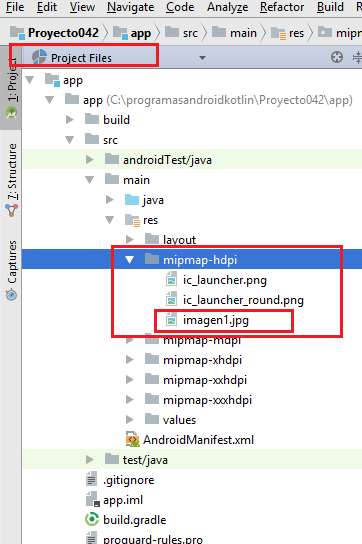Select the AndroidManifest.xml file name
This screenshot has height=544, width=362.
pos(199,440)
